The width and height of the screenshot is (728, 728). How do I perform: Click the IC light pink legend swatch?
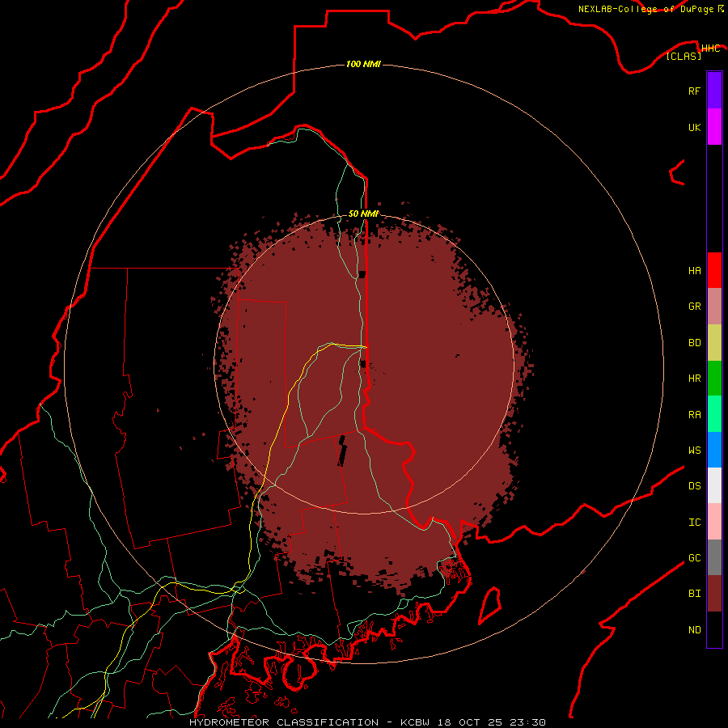714,522
